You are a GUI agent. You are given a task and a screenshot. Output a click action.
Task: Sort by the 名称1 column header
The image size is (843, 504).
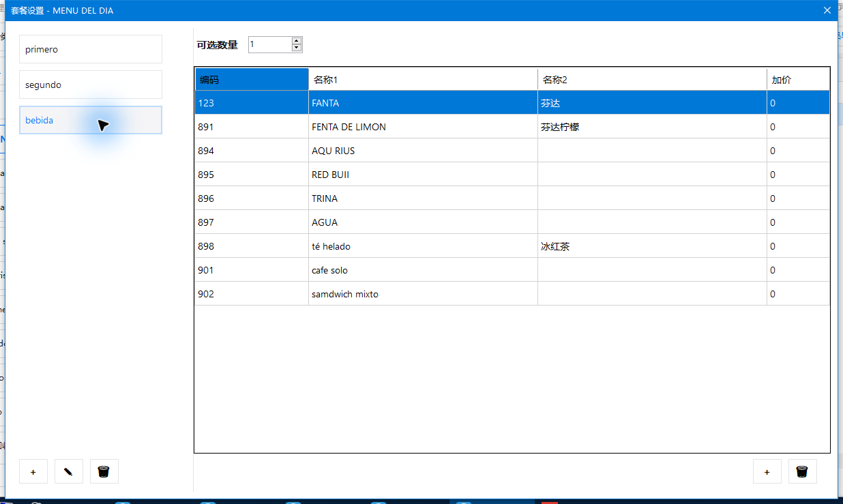point(423,79)
